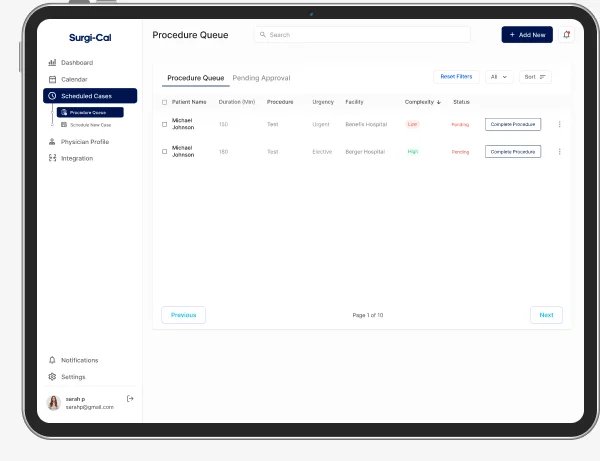
Task: Click the search magnifier icon
Action: (x=262, y=34)
